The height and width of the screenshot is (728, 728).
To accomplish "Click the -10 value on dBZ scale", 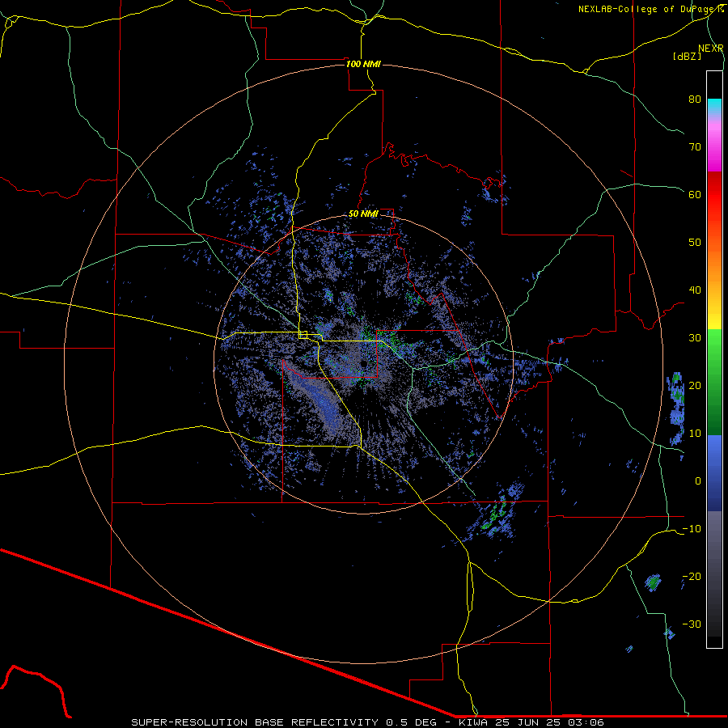I will coord(692,529).
